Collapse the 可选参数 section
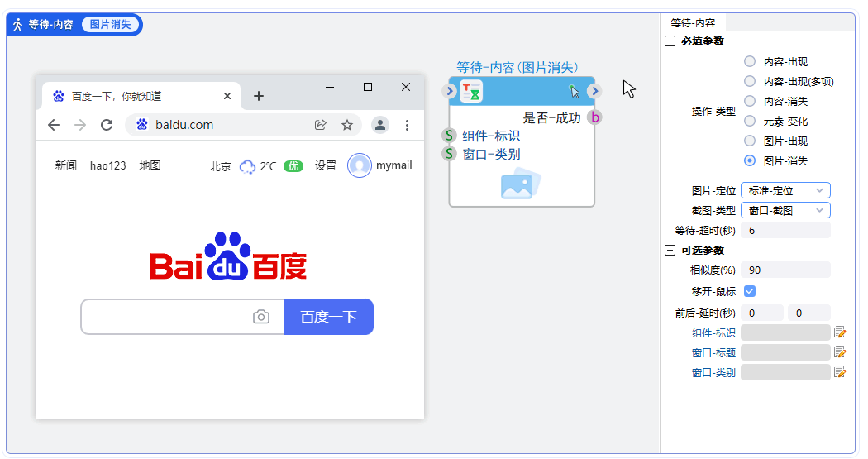Screen dimensions: 868x459 point(670,251)
